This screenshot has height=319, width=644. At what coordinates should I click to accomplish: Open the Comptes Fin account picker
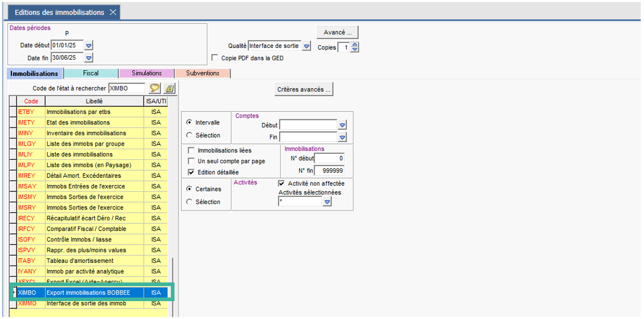(342, 137)
